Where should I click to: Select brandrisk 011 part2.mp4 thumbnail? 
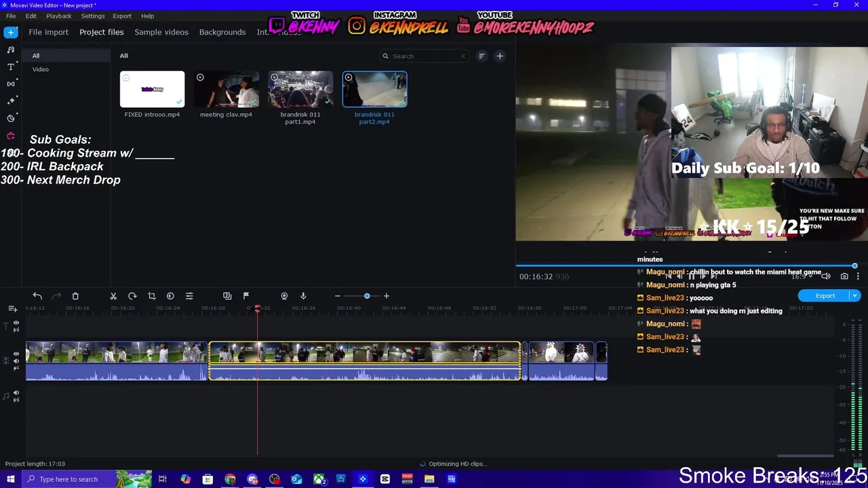(x=374, y=89)
